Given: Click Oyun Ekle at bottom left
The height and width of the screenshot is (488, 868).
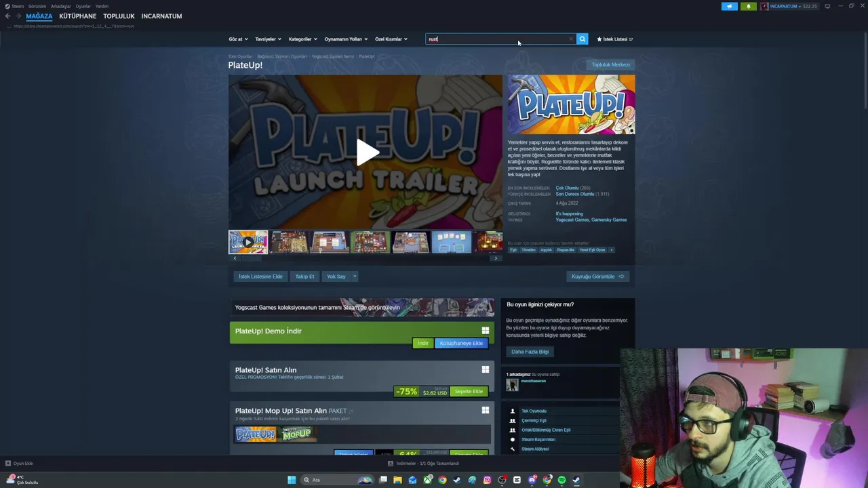Looking at the screenshot, I should point(19,464).
